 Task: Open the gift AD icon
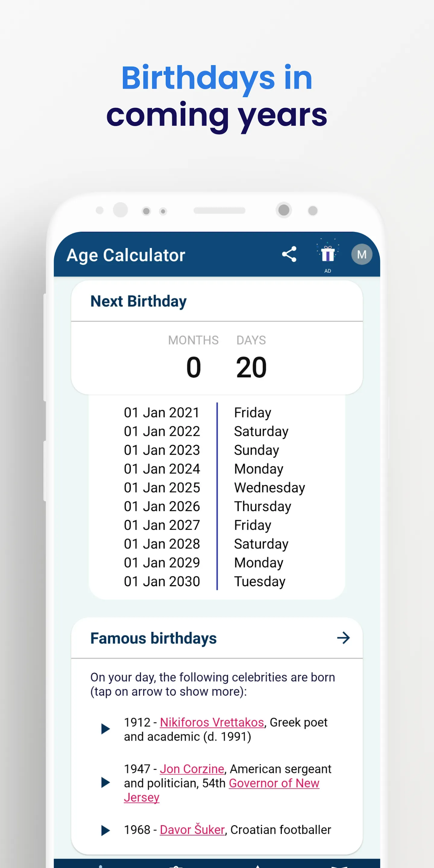[x=328, y=254]
